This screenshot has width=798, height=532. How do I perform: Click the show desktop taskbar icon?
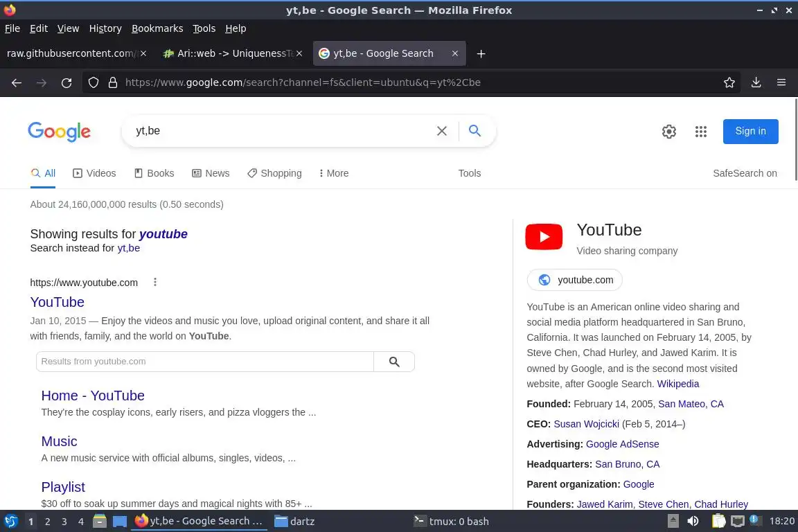pos(120,521)
